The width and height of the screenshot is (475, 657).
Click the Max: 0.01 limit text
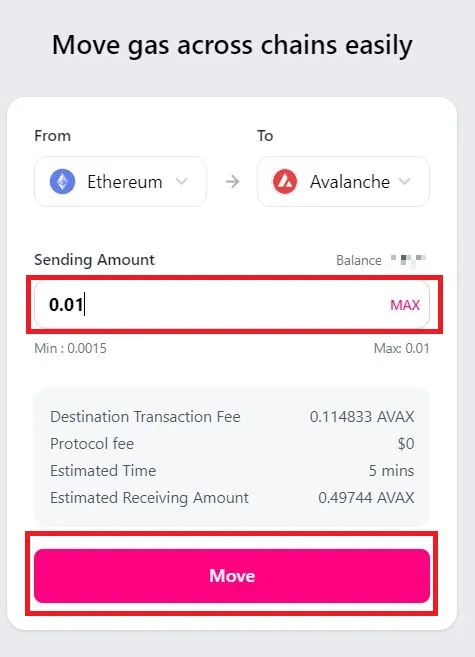(401, 348)
